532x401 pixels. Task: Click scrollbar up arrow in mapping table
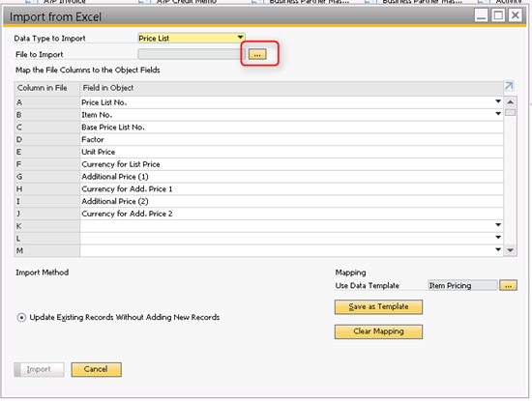510,102
